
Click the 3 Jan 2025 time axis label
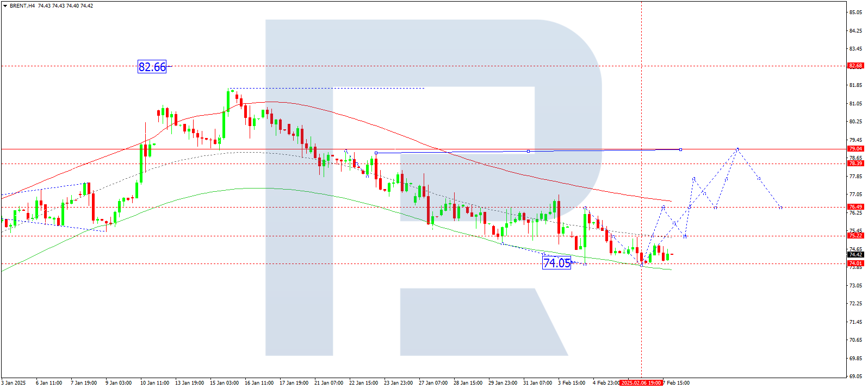14,383
